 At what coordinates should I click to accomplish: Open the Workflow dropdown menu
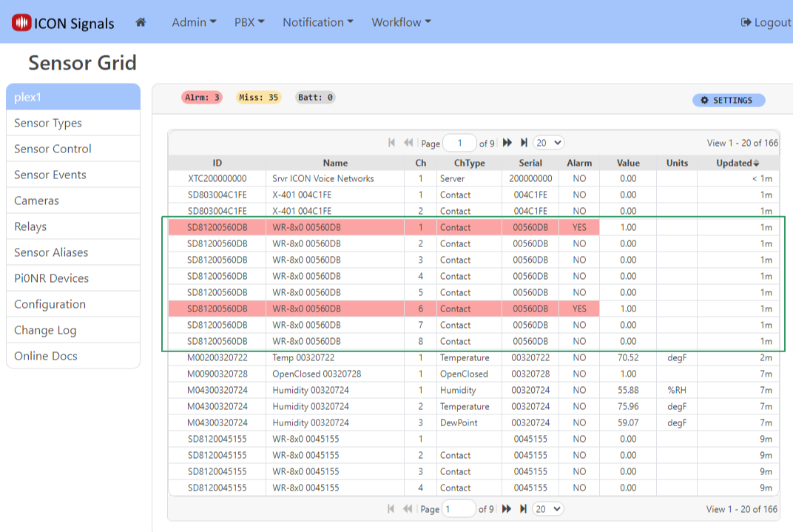pos(401,22)
